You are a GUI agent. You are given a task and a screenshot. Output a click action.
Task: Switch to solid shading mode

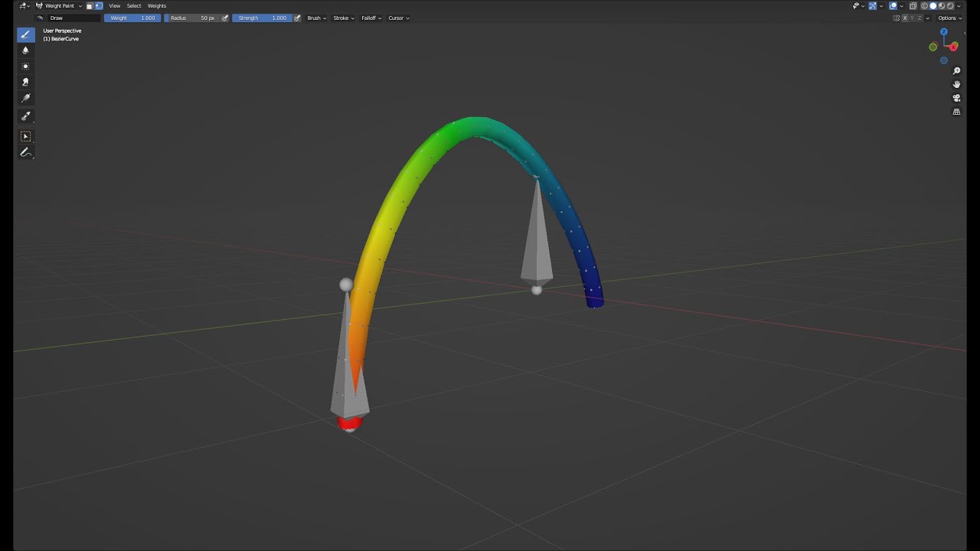[x=933, y=6]
